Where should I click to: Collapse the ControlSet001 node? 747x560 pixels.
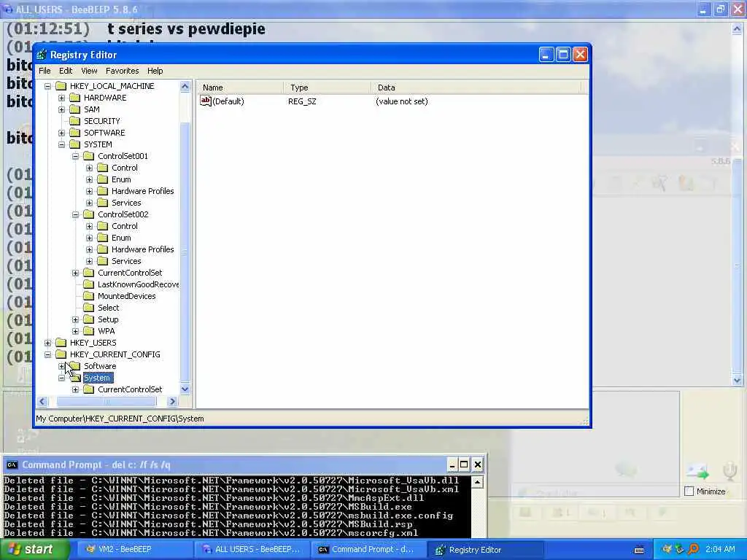pos(75,156)
